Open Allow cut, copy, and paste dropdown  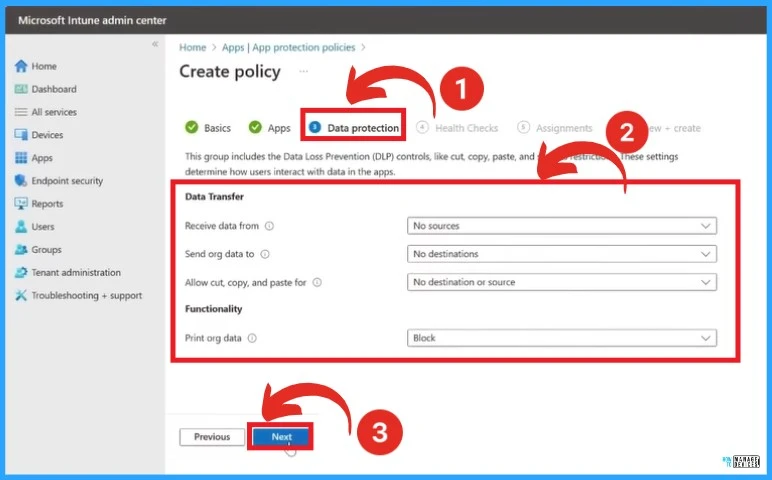562,282
